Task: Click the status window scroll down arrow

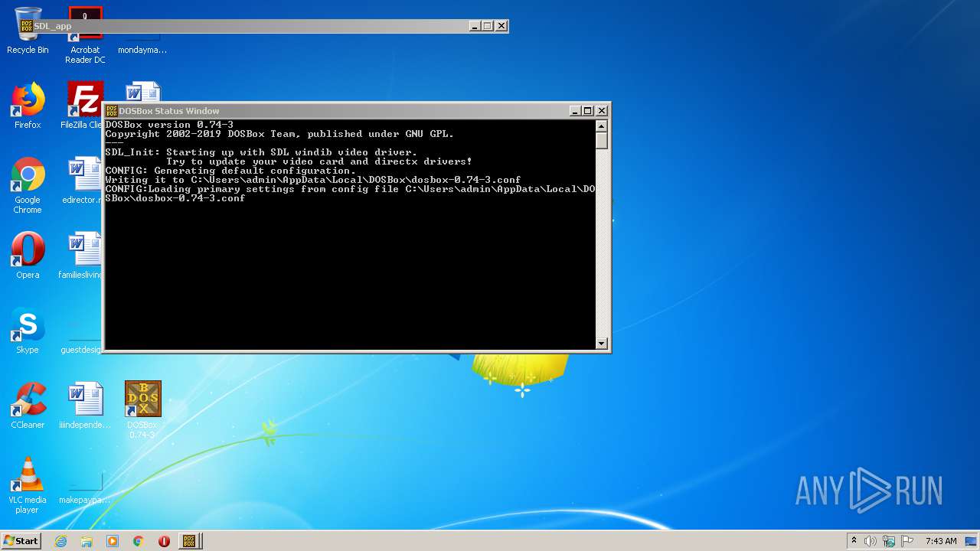Action: [602, 344]
